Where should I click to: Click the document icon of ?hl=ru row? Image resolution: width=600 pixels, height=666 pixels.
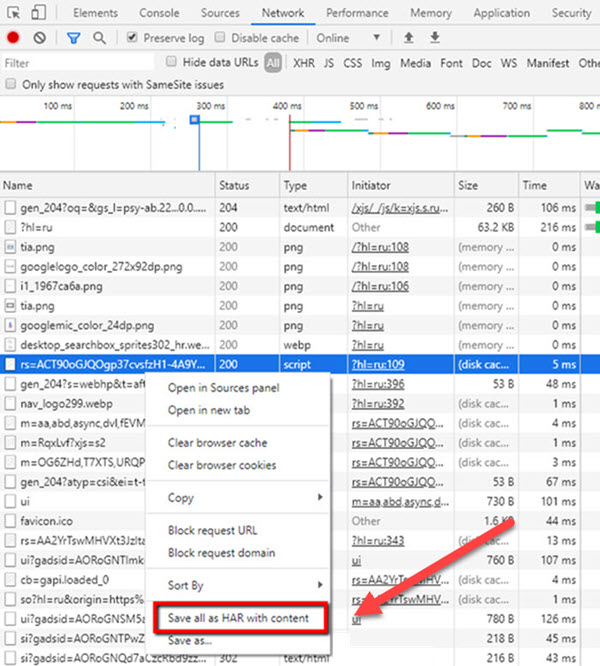10,227
